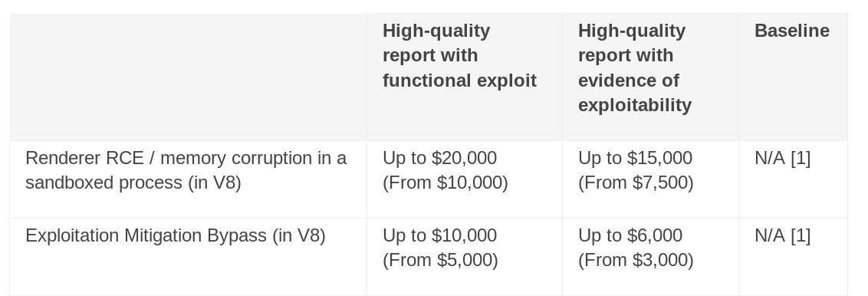Click the 'Up to $15,000' reward cell
Viewport: 868px width, 296px height.
pos(635,158)
